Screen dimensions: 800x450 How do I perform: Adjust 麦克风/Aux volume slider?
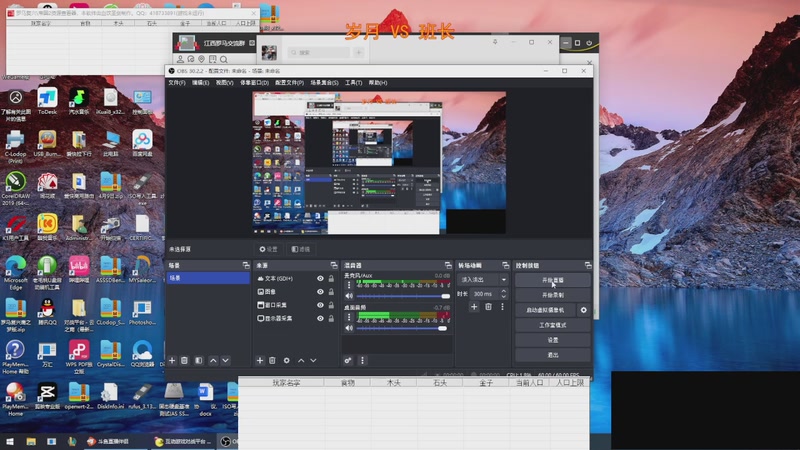403,296
